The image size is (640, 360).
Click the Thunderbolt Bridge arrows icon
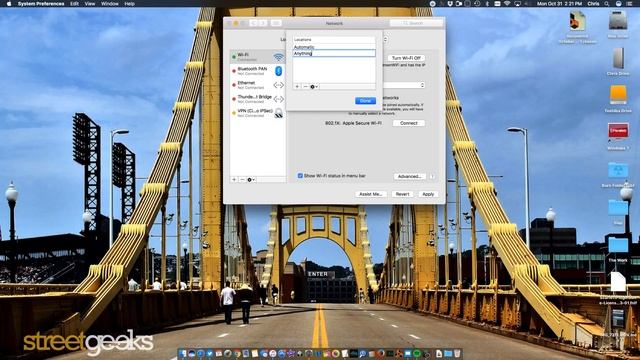278,99
